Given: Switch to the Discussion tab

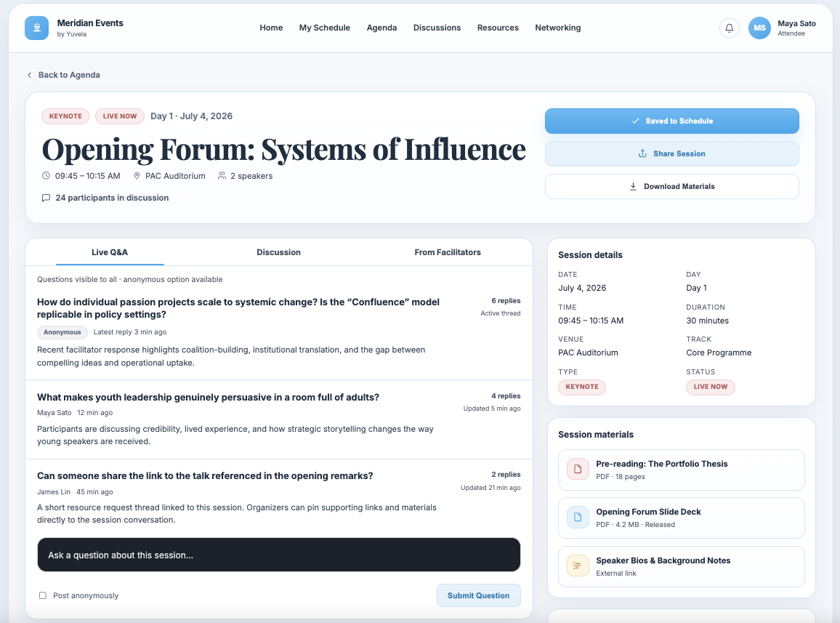Looking at the screenshot, I should tap(278, 252).
